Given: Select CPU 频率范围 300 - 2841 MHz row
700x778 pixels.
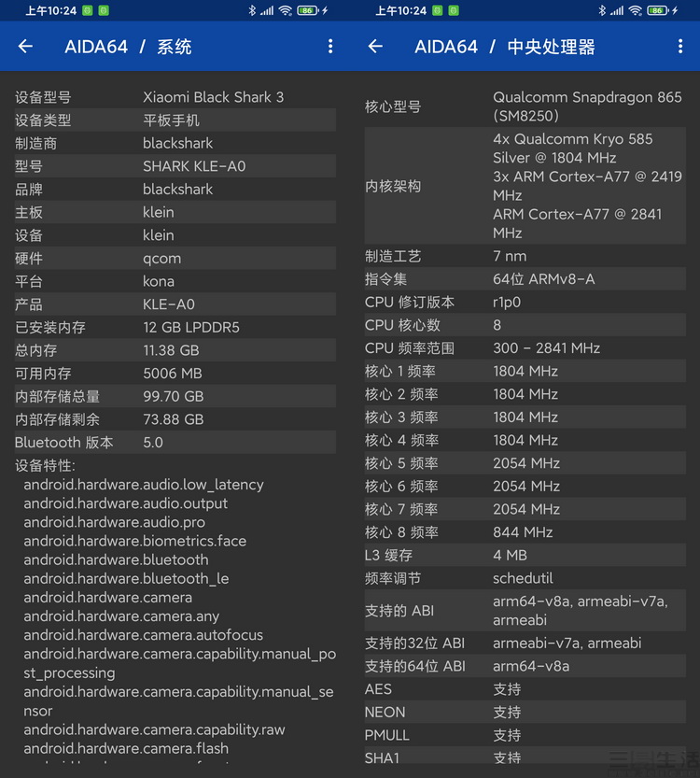Looking at the screenshot, I should click(525, 348).
